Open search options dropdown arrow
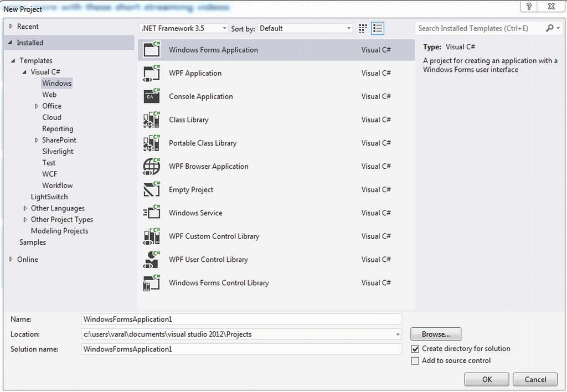The width and height of the screenshot is (567, 392). pyautogui.click(x=558, y=28)
